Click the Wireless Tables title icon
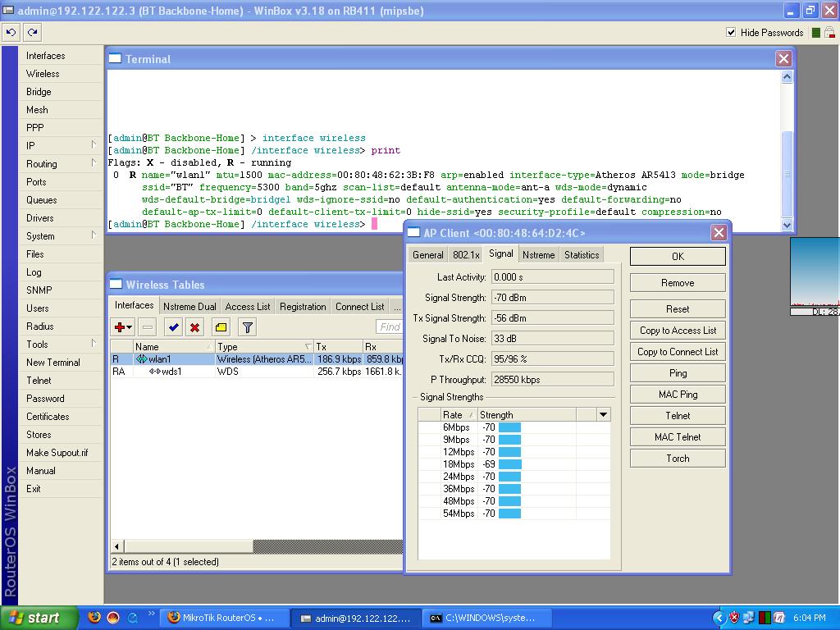This screenshot has height=630, width=840. 116,284
